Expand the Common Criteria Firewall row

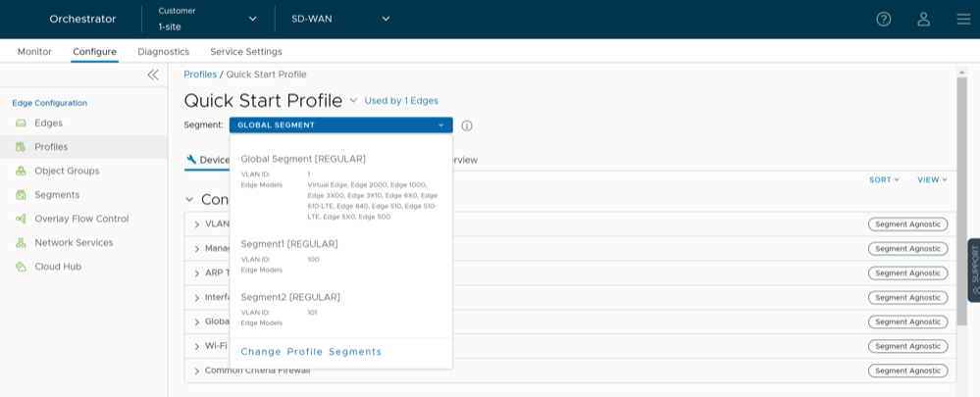tap(197, 371)
